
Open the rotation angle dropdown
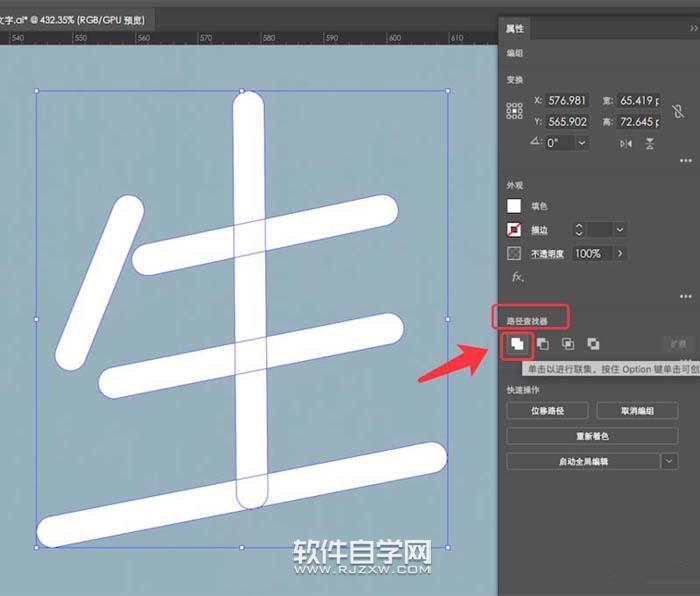click(x=582, y=143)
